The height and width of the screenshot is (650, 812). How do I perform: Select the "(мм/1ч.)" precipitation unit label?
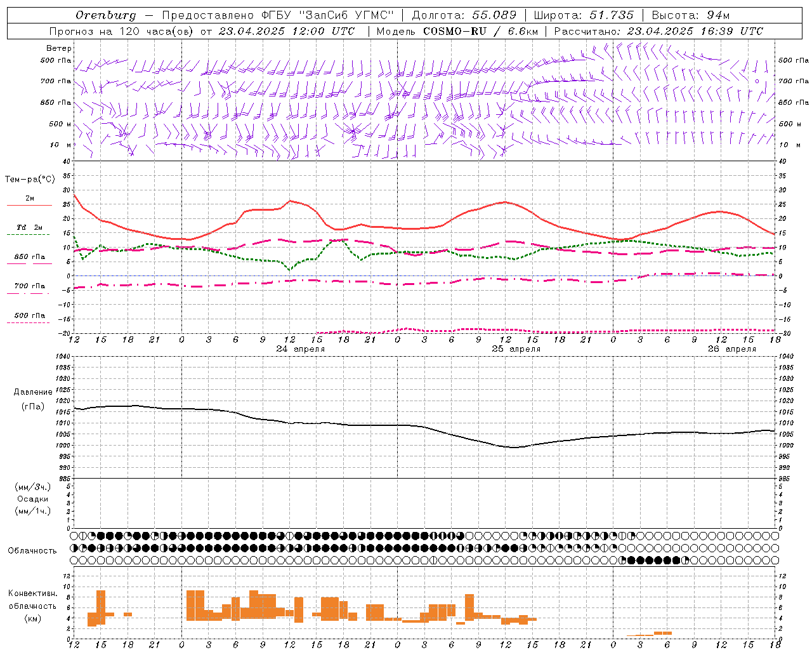(33, 511)
